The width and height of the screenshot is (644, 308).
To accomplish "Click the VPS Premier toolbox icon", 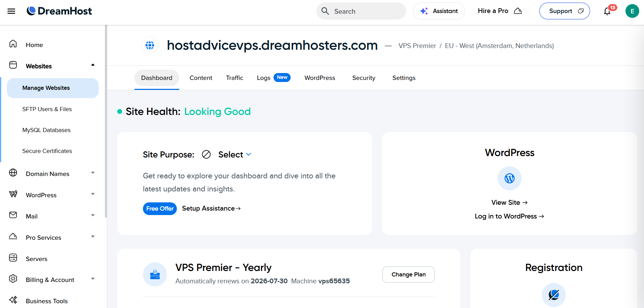I will pos(155,274).
